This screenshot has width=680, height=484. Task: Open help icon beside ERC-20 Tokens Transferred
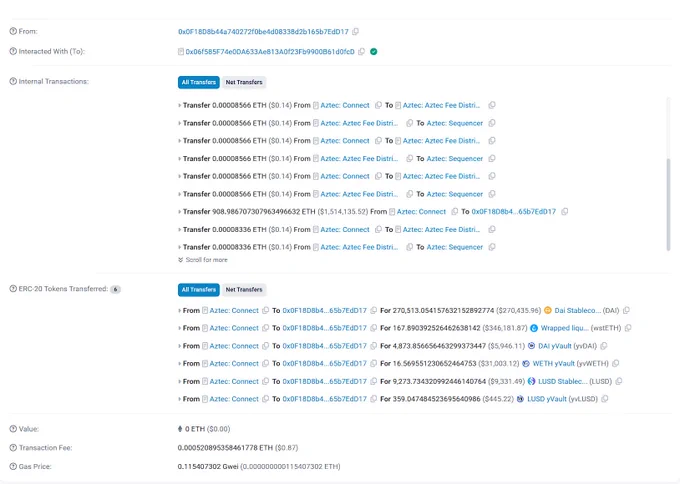click(13, 289)
